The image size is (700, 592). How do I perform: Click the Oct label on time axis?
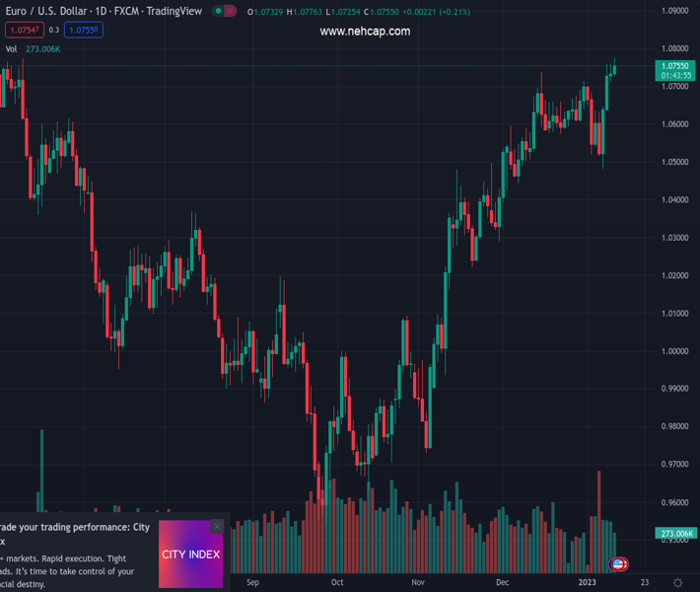pos(338,582)
